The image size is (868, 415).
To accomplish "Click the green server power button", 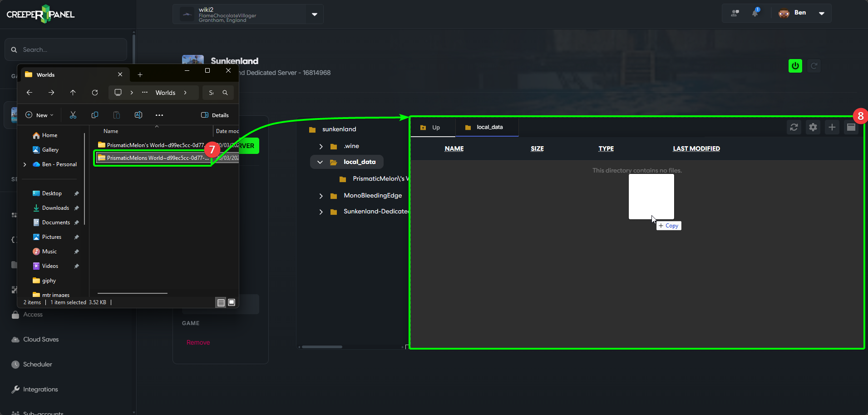I will click(795, 66).
